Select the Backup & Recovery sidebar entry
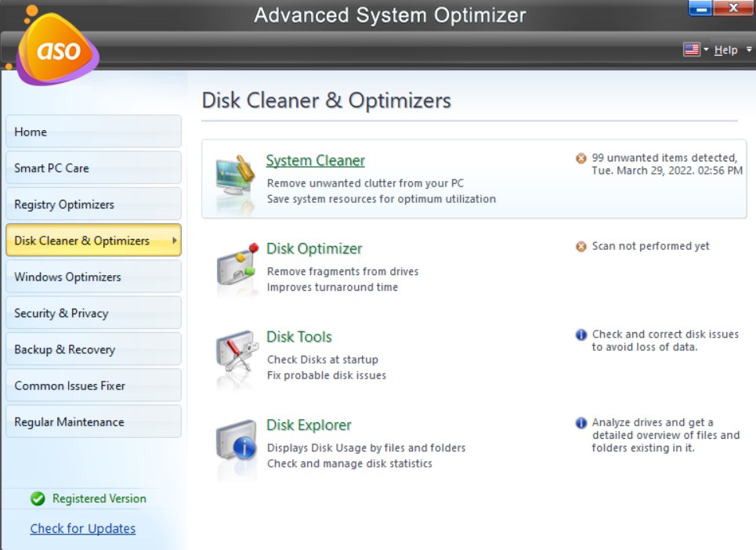 93,349
